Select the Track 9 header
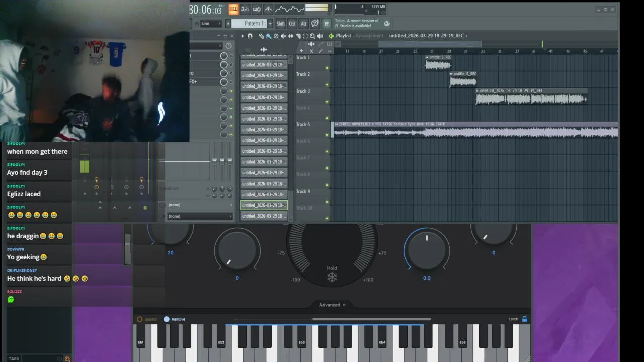Screen dimensions: 644x362 tap(312, 196)
